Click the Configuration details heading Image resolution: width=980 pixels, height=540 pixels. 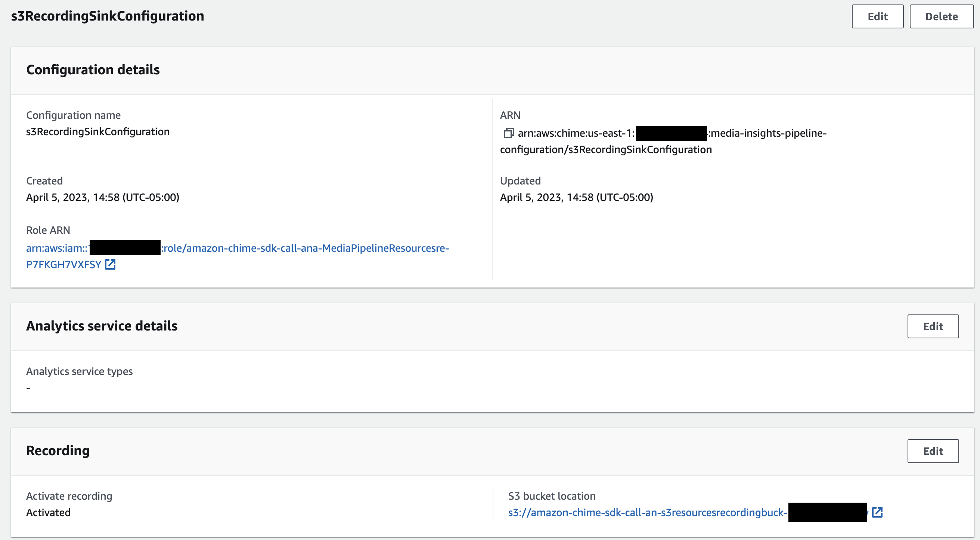[x=93, y=69]
